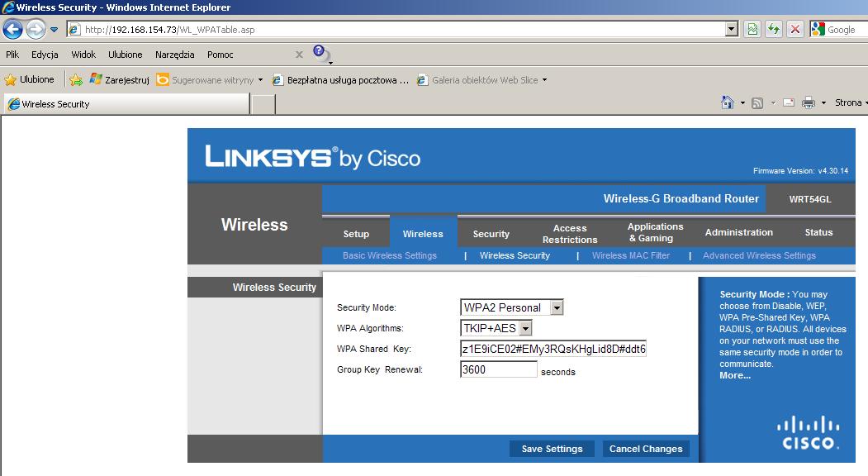Stop loading with red X icon

(795, 30)
